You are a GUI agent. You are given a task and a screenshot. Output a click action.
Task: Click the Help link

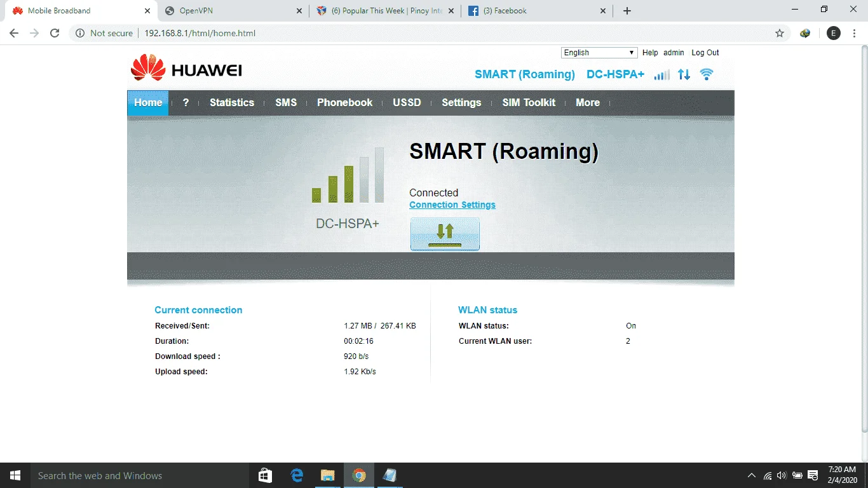pos(650,53)
